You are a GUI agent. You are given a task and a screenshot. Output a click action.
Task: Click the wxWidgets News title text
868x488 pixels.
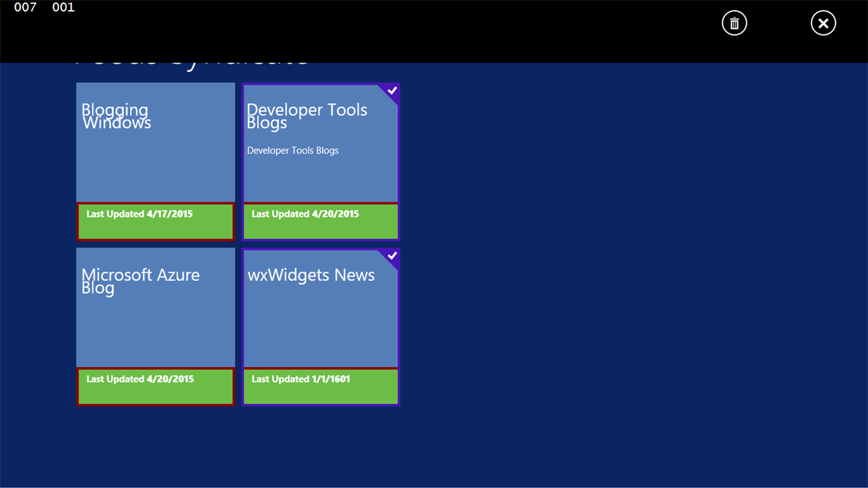click(311, 275)
